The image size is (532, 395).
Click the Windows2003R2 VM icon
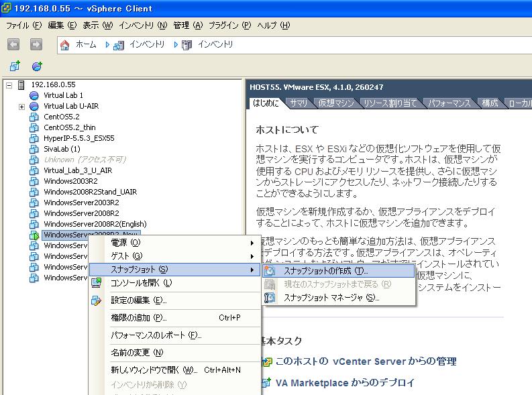point(34,181)
